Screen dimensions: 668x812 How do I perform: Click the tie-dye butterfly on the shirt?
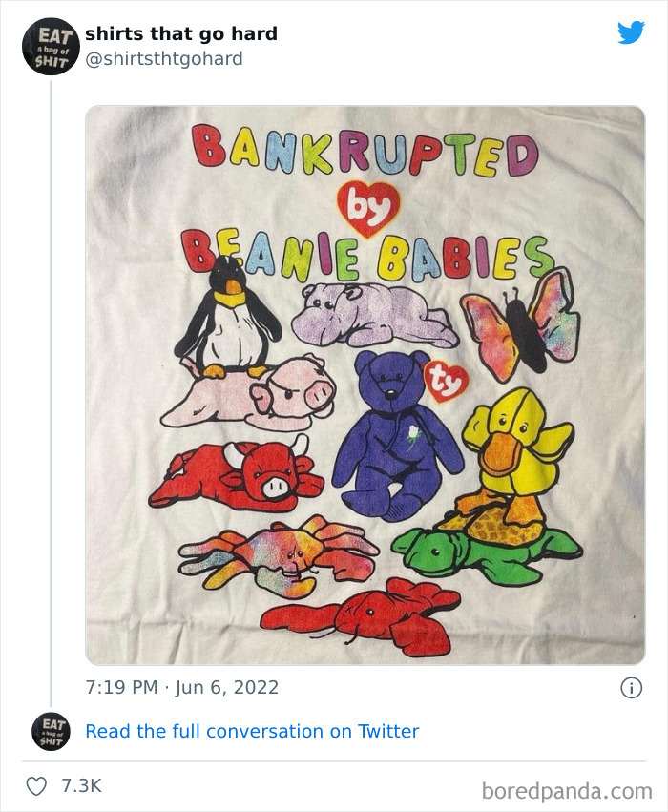tap(520, 323)
